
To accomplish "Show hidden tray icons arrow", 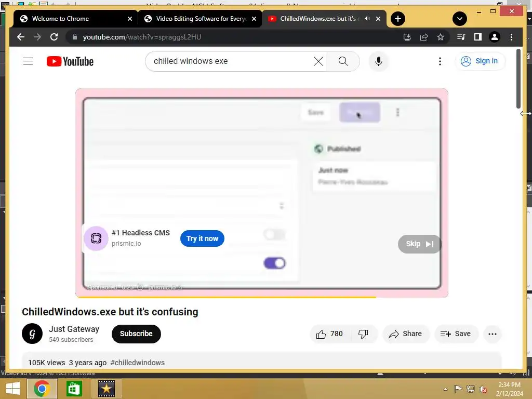I will [445, 389].
